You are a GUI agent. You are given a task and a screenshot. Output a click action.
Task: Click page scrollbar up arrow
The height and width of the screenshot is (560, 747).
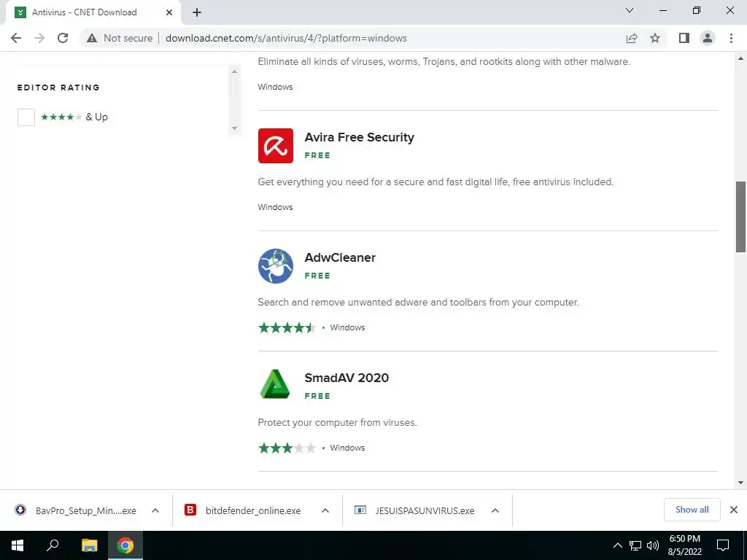[x=741, y=59]
